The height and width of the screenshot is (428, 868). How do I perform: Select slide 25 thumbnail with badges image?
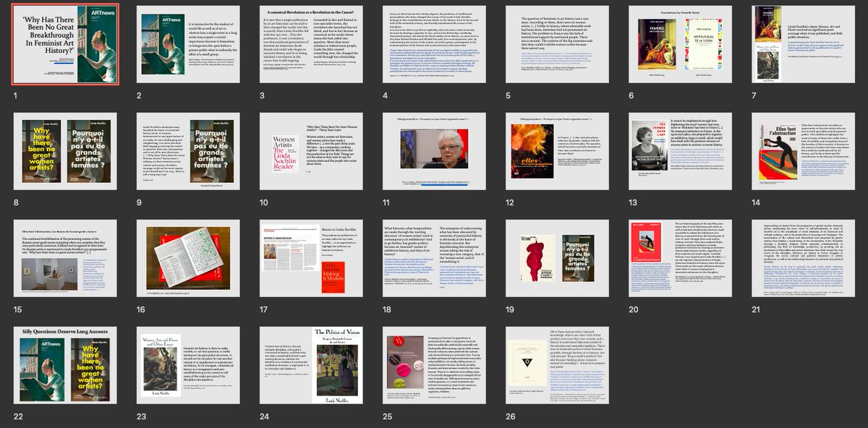tap(434, 364)
